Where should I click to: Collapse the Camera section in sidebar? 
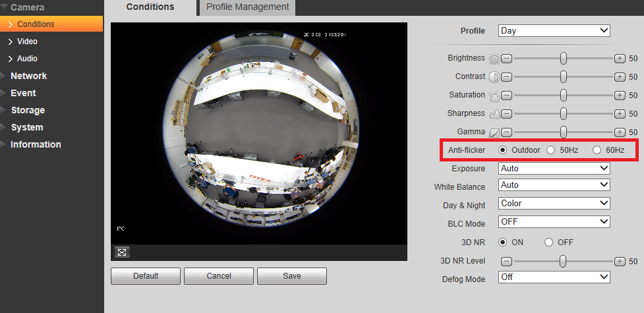pos(27,7)
